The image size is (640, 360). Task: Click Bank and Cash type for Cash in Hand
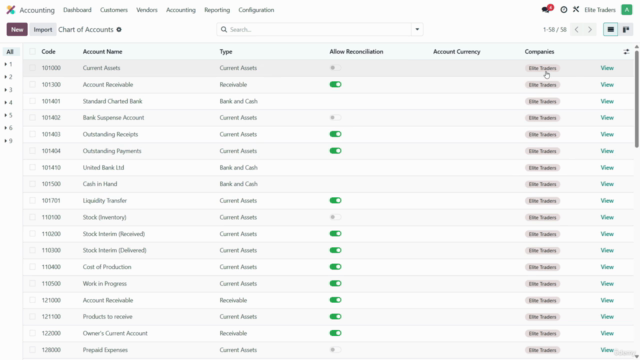tap(238, 184)
